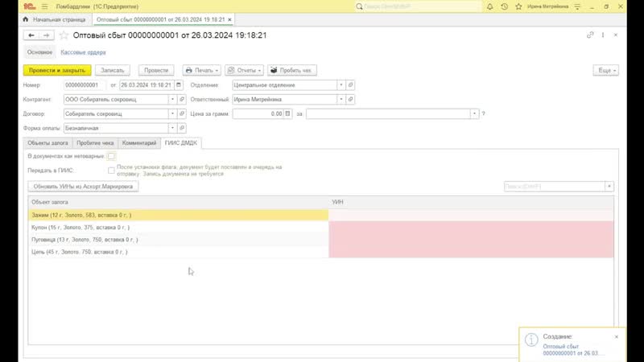Enable the 'В документах как неговарные' checkbox
This screenshot has height=362, width=644.
(111, 156)
